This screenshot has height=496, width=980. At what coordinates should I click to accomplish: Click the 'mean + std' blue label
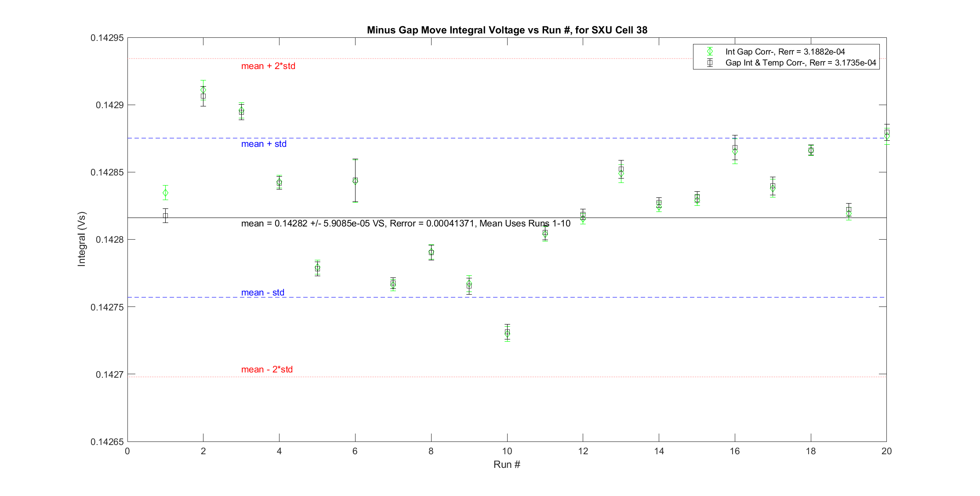tap(264, 144)
